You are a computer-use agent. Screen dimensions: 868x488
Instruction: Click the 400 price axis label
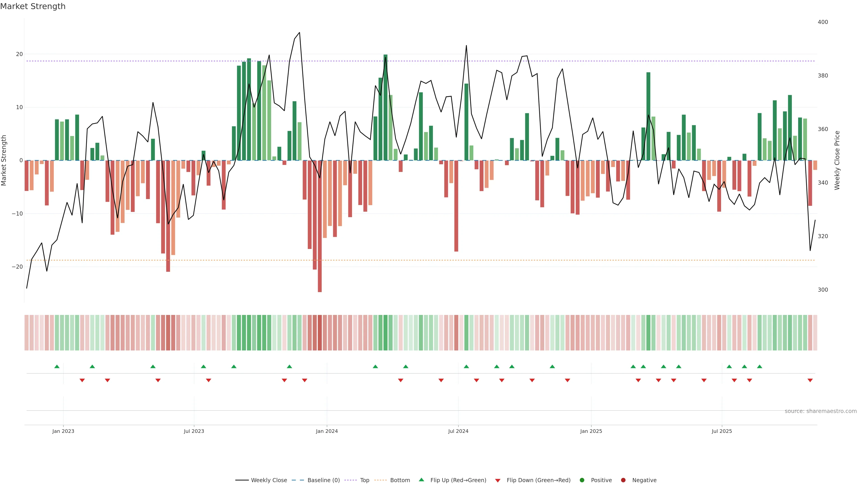823,22
